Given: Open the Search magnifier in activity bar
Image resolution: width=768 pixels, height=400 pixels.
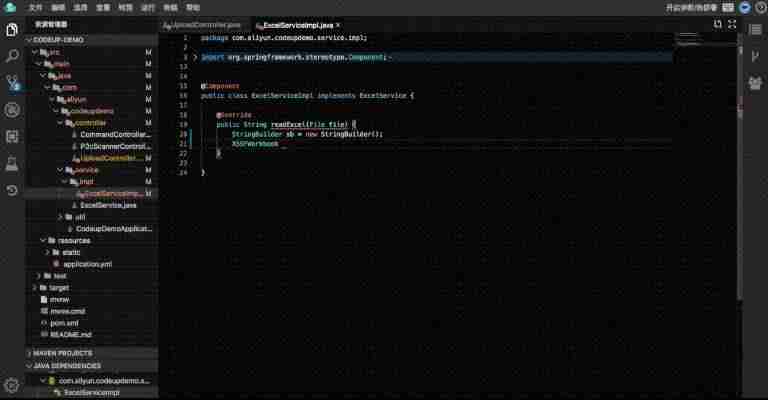Looking at the screenshot, I should [x=12, y=56].
